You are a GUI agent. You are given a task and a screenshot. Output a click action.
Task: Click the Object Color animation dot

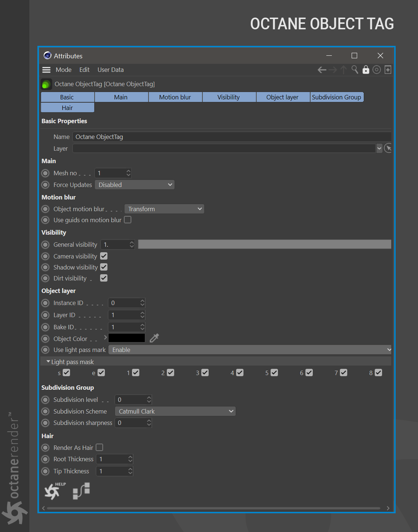tap(45, 339)
